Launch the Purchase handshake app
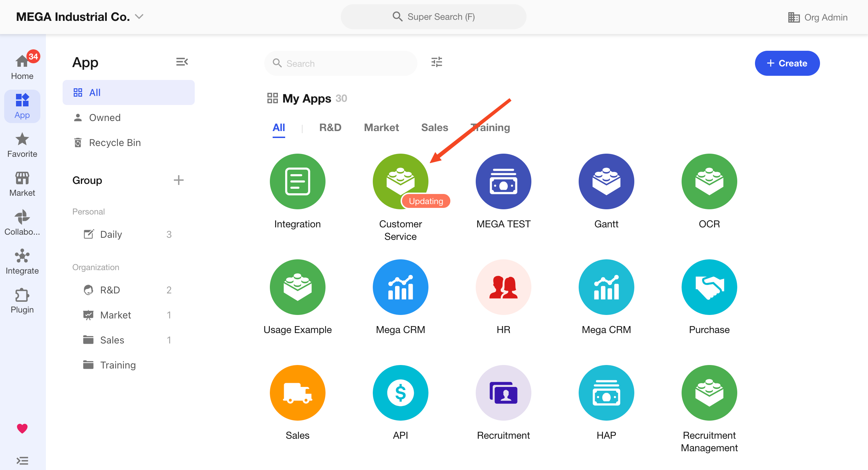This screenshot has width=868, height=470. pyautogui.click(x=709, y=287)
